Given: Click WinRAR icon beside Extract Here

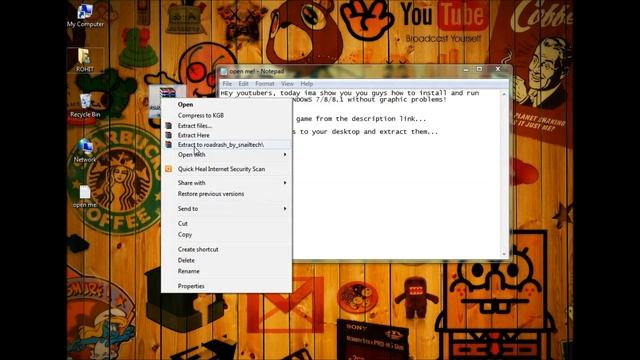Looking at the screenshot, I should (169, 135).
